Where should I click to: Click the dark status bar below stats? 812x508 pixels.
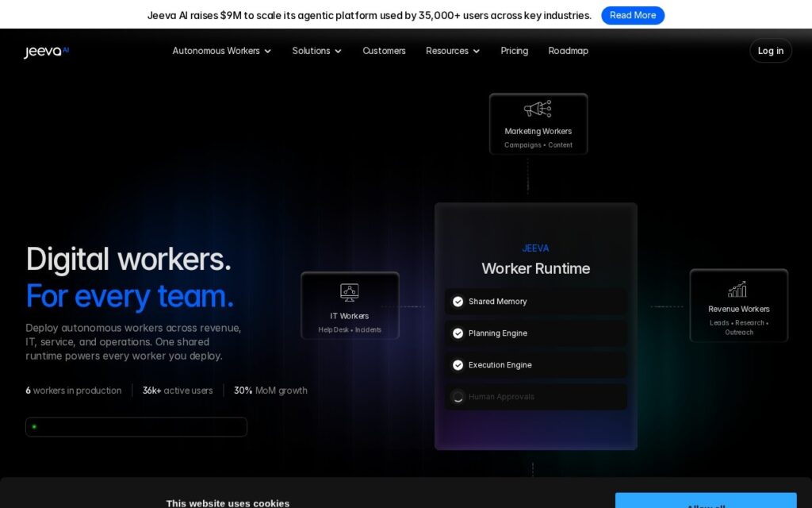tap(136, 427)
